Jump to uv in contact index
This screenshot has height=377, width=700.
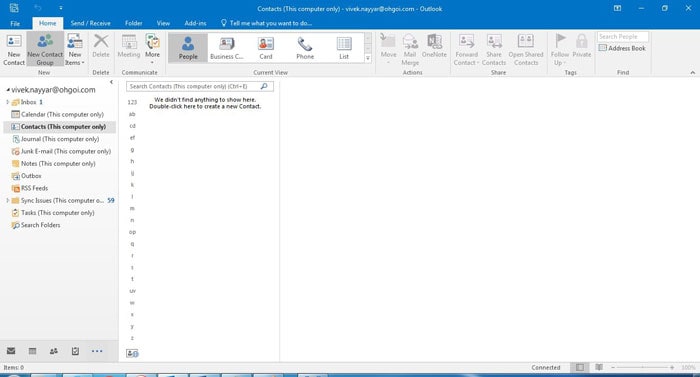click(x=132, y=291)
